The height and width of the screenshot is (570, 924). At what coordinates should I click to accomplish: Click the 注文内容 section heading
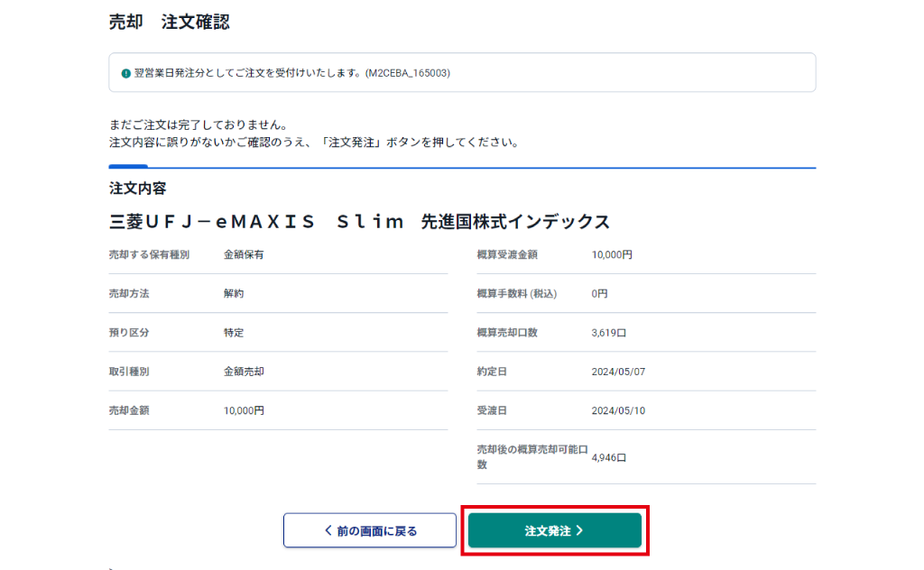pos(137,188)
